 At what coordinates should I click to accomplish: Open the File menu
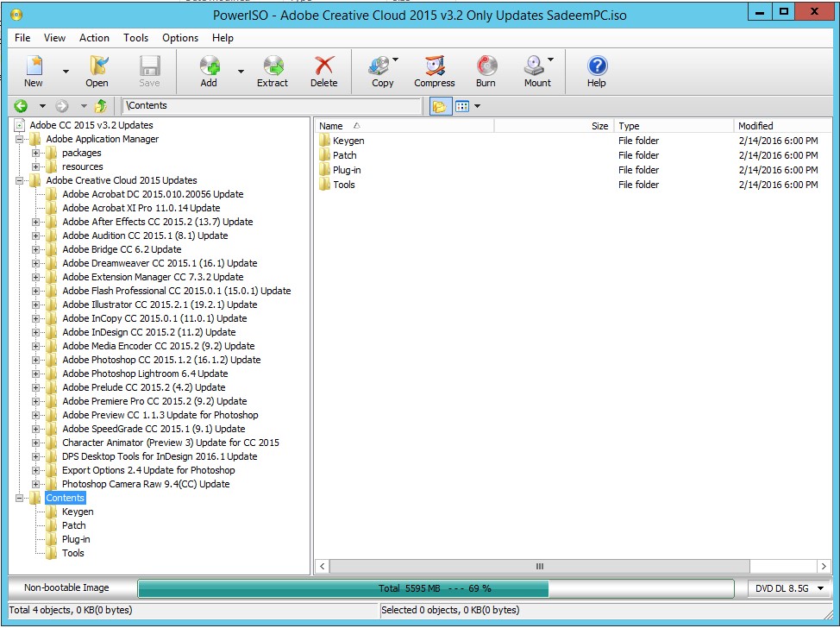coord(22,38)
